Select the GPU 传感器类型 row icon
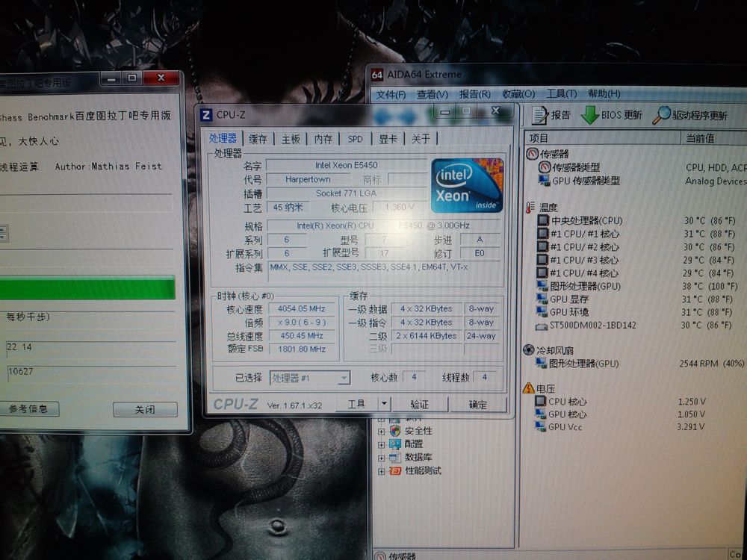Viewport: 747px width, 560px height. coord(544,181)
